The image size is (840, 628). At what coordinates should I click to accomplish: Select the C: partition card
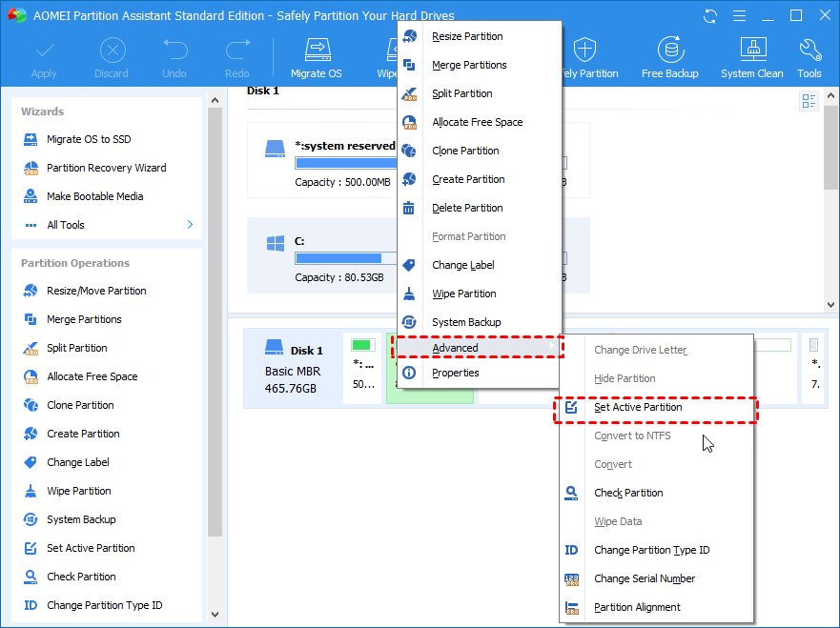click(x=322, y=255)
